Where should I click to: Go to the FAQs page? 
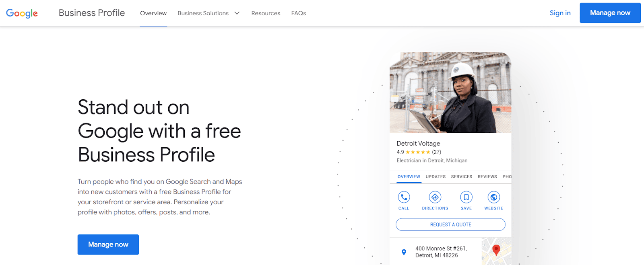point(299,13)
